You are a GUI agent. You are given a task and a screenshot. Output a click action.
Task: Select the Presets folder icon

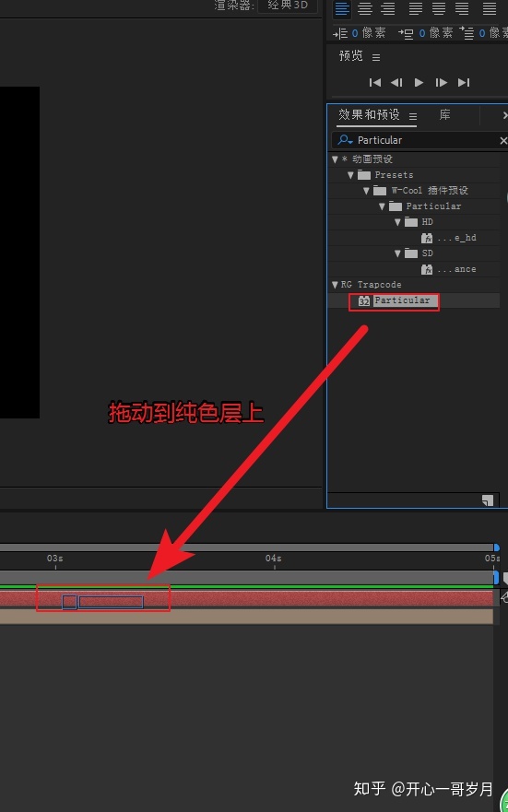coord(364,175)
